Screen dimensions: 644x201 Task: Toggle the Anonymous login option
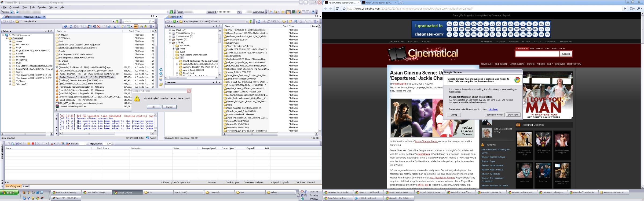258,12
